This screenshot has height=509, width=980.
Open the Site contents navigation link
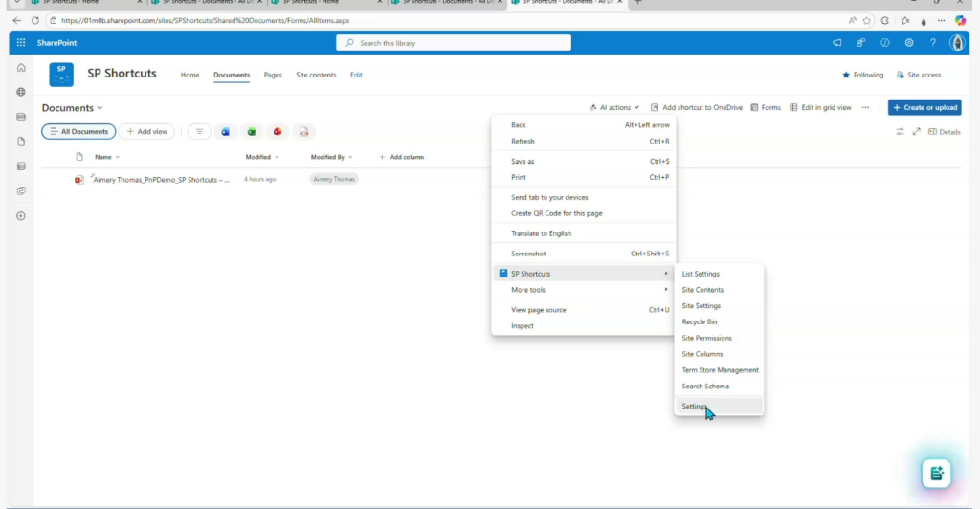pos(316,75)
